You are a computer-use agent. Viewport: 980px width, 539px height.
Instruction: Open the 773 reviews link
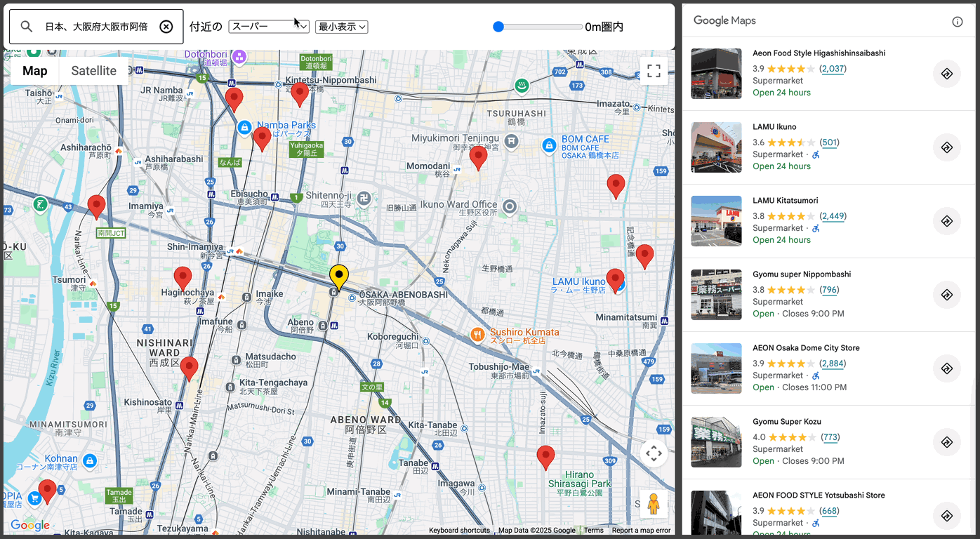coord(831,437)
